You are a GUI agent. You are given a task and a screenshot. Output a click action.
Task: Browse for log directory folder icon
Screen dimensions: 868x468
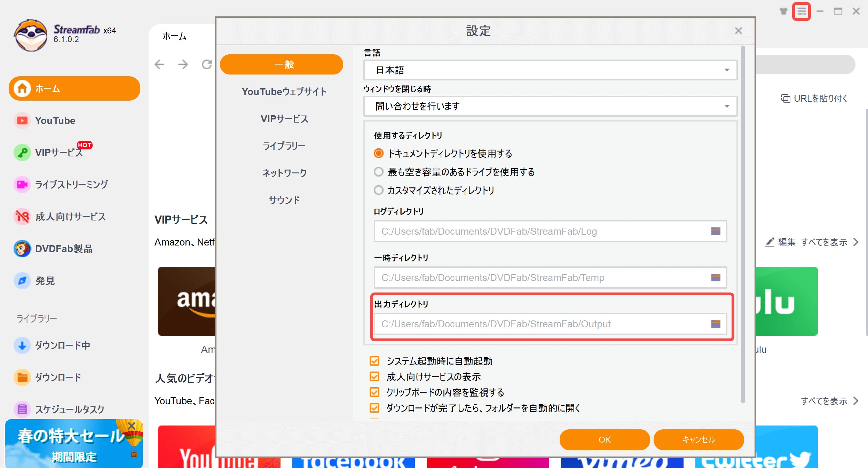[x=716, y=231]
